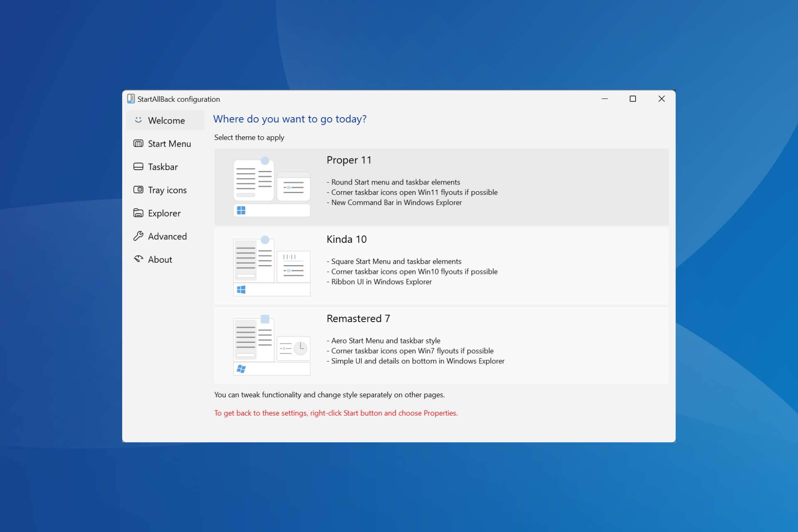This screenshot has height=532, width=798.
Task: Click 'Simple UI and details on bottom' line
Action: (416, 361)
